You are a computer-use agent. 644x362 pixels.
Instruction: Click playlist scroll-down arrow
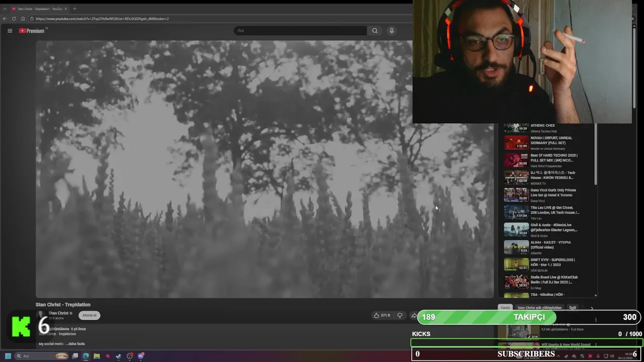(x=596, y=296)
